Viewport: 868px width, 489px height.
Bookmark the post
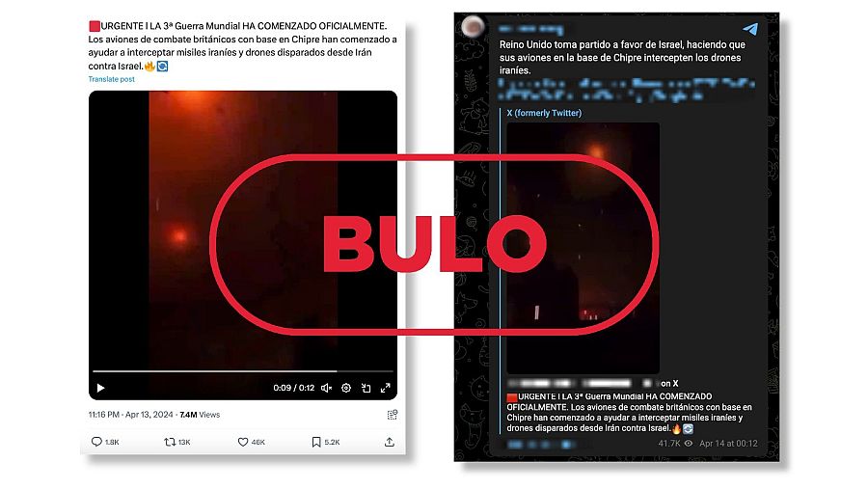(316, 442)
